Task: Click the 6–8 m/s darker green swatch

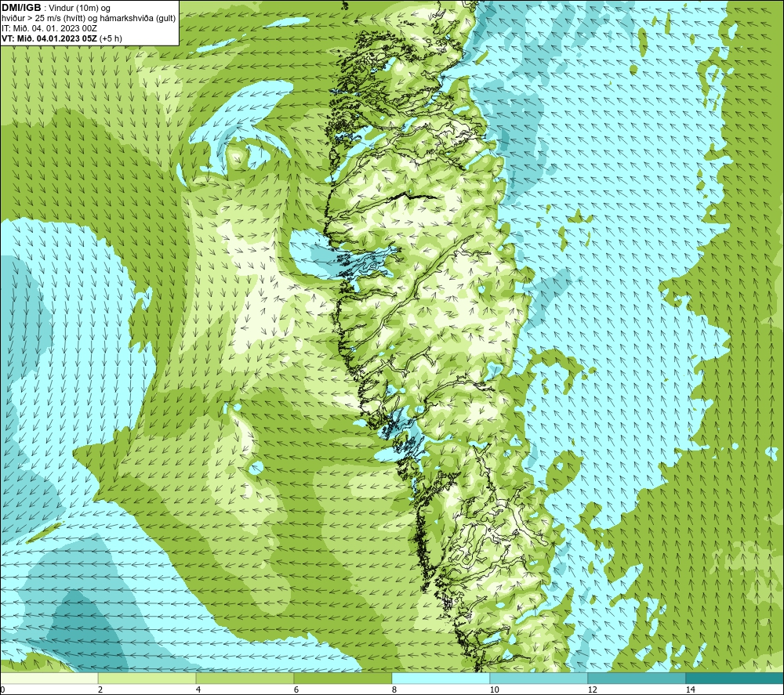Action: (343, 678)
